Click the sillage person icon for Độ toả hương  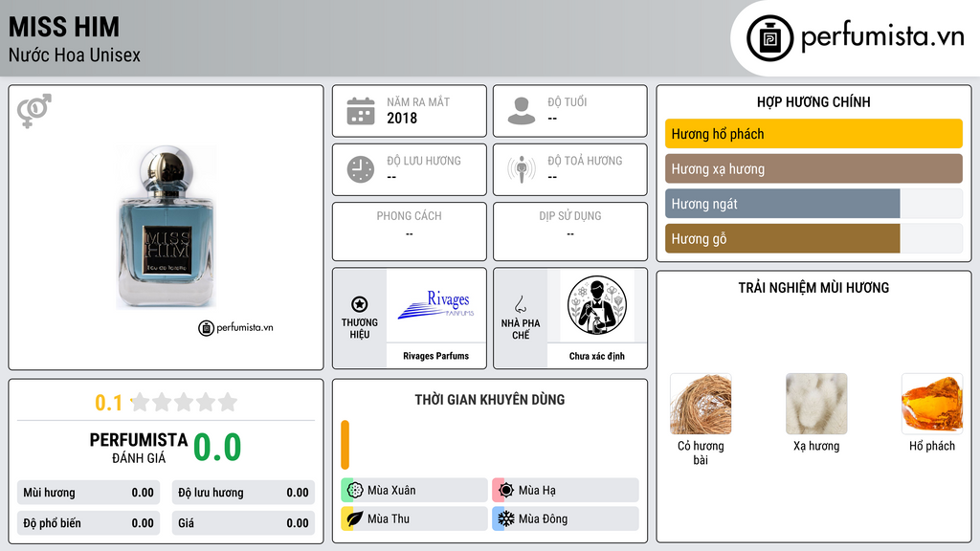522,169
